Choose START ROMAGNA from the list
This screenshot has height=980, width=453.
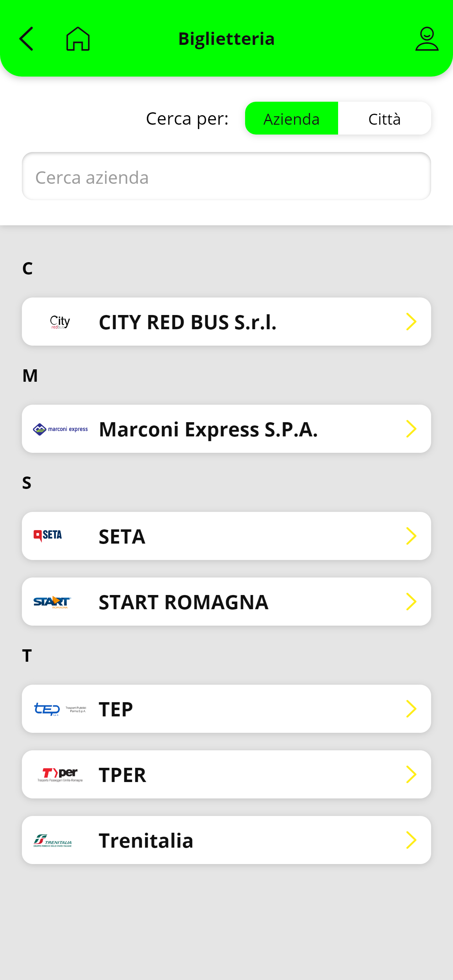tap(226, 602)
